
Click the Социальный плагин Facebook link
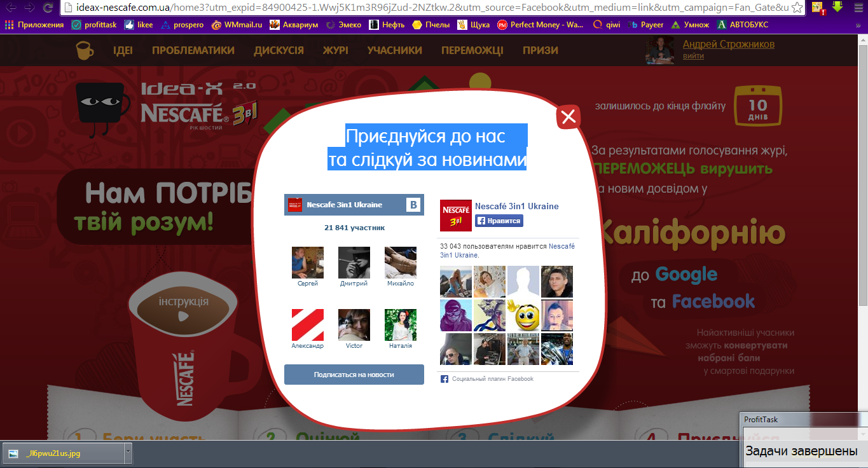493,379
